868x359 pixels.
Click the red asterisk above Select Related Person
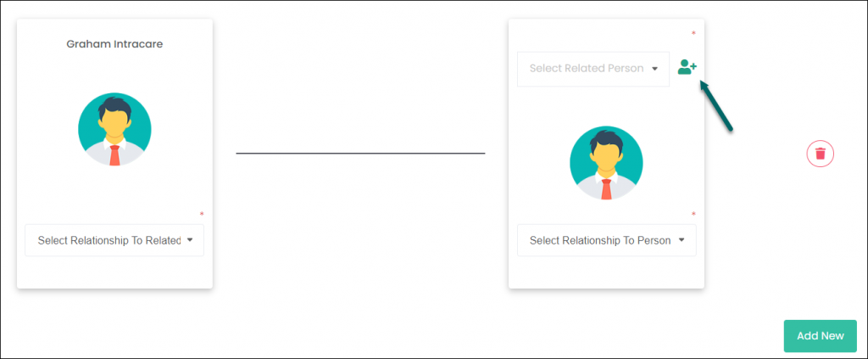tap(693, 34)
